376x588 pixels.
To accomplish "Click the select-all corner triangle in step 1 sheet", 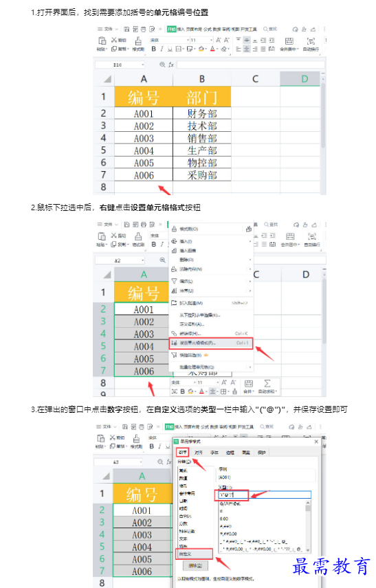I will tap(108, 79).
